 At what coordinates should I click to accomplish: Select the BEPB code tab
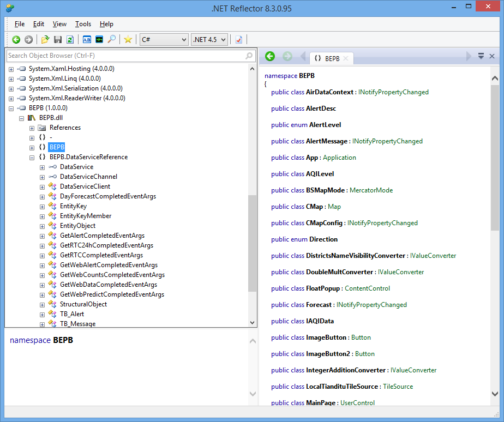[332, 58]
